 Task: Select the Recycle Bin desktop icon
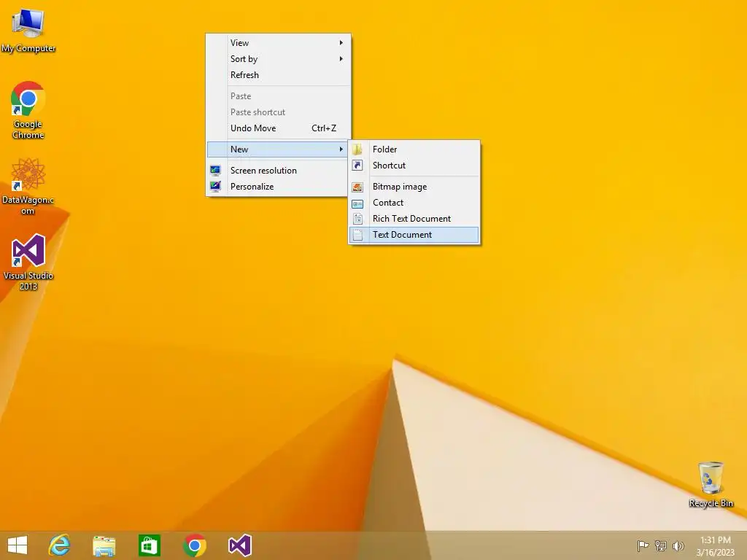(x=711, y=484)
